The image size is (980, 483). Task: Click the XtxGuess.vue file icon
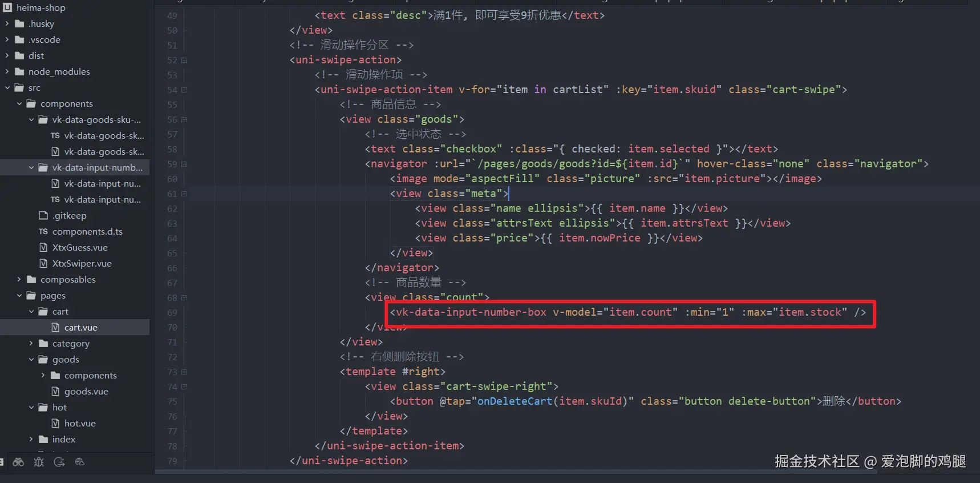point(43,247)
